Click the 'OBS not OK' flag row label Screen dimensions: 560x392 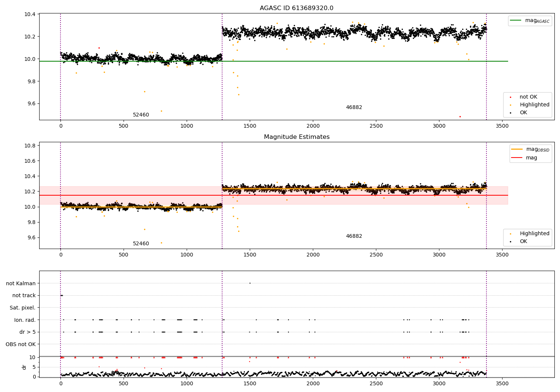(21, 344)
